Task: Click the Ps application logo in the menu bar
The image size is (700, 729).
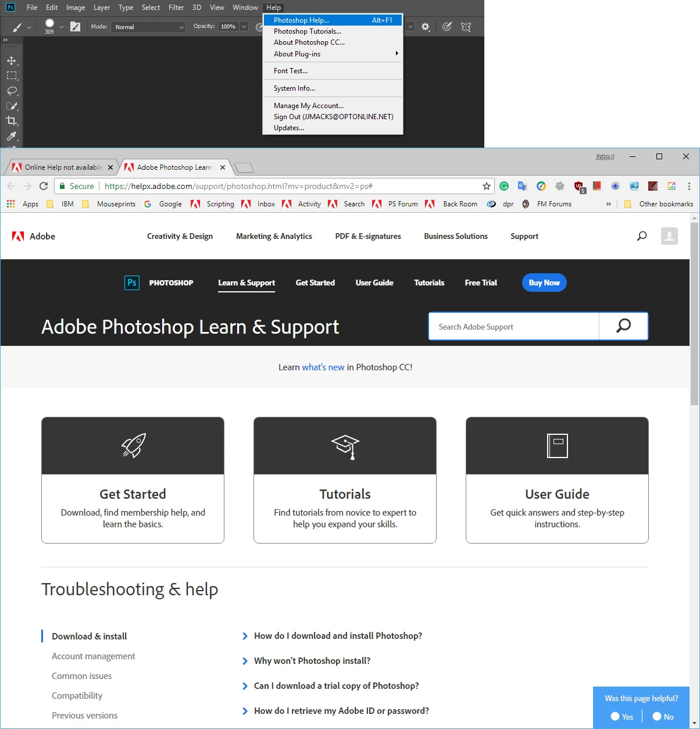Action: (10, 8)
